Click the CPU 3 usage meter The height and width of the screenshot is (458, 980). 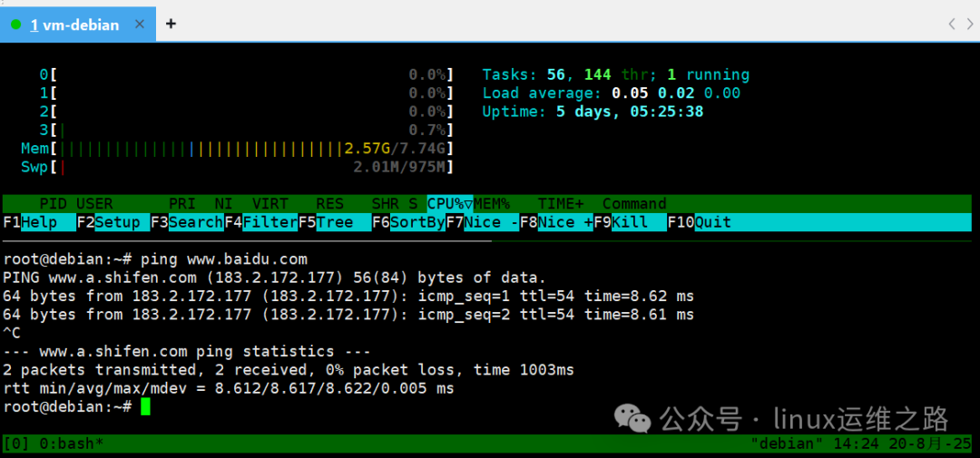(x=246, y=131)
